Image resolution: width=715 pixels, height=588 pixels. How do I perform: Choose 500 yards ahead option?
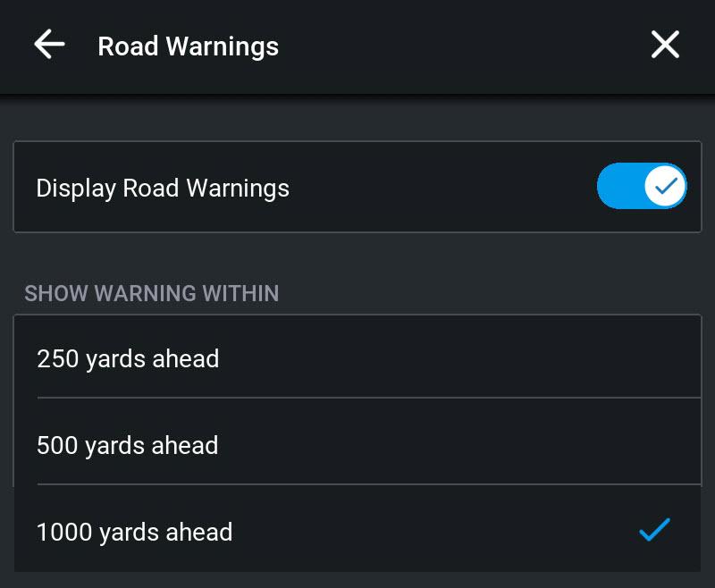128,445
